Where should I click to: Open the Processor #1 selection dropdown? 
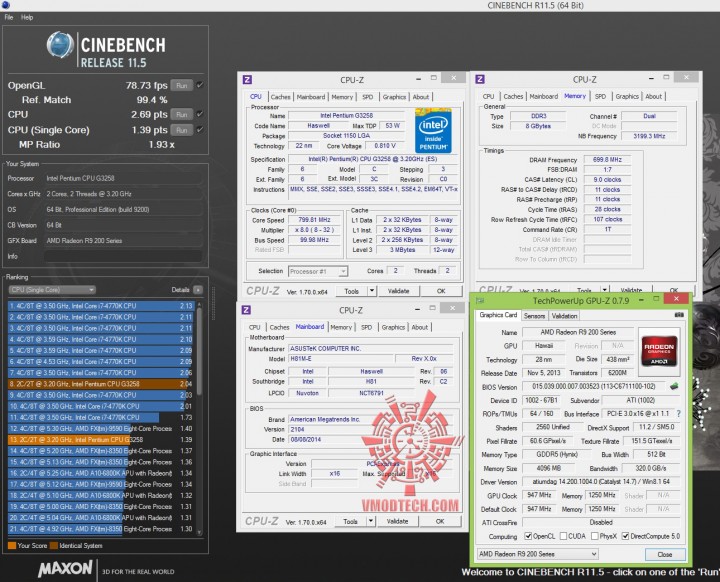point(318,271)
